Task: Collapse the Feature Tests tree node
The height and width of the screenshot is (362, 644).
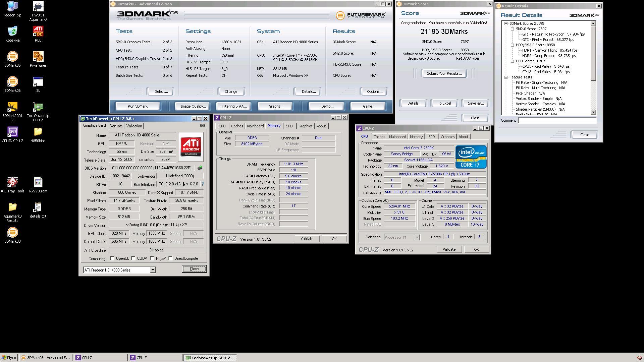Action: [506, 77]
